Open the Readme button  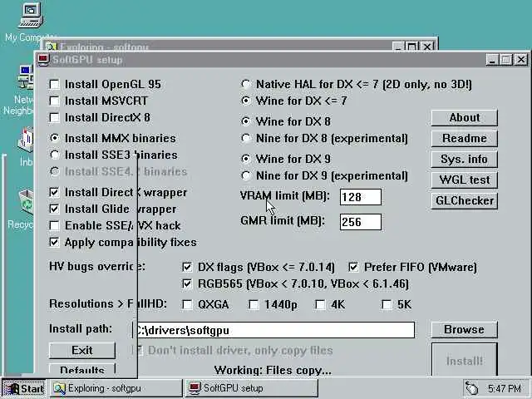pos(465,139)
